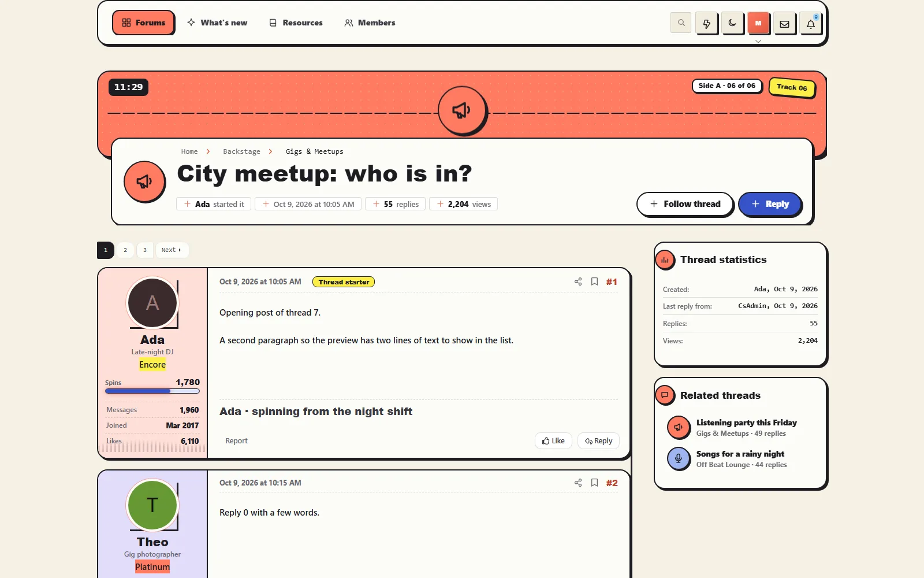924x578 pixels.
Task: Go to page 2 of thread
Action: [x=125, y=250]
